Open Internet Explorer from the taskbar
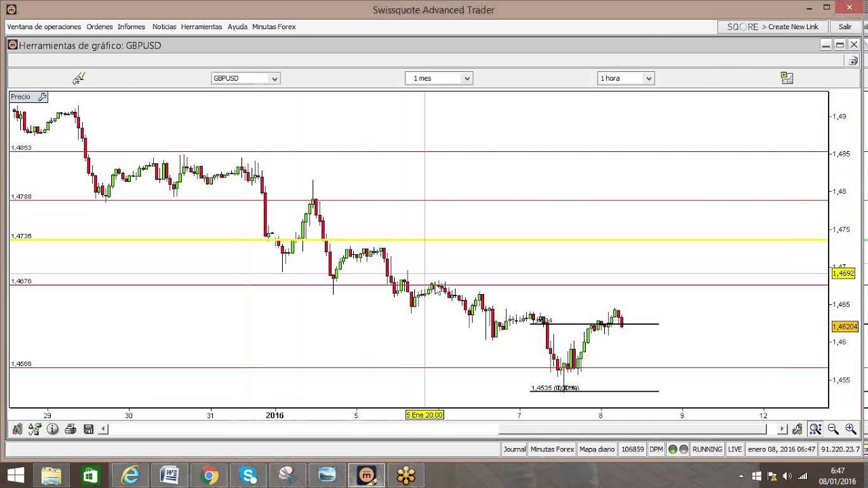This screenshot has width=868, height=488. [129, 475]
